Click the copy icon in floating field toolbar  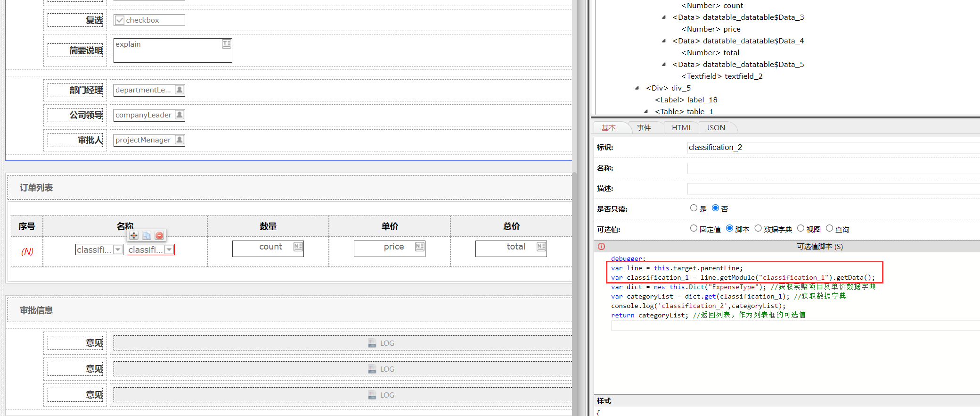pos(147,235)
